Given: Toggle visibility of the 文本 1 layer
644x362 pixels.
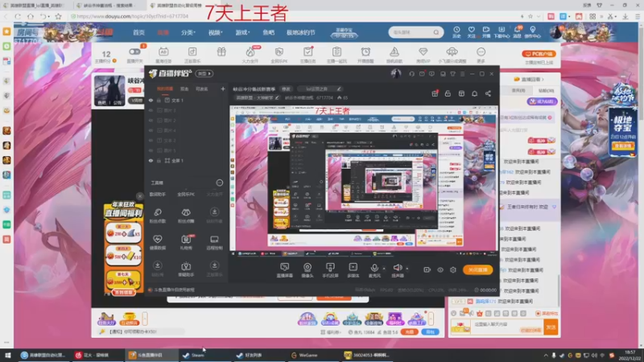Looking at the screenshot, I should 151,100.
